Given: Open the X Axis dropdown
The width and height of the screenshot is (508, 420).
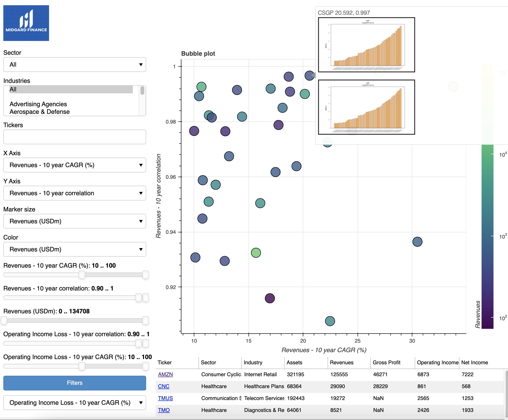Looking at the screenshot, I should [75, 165].
